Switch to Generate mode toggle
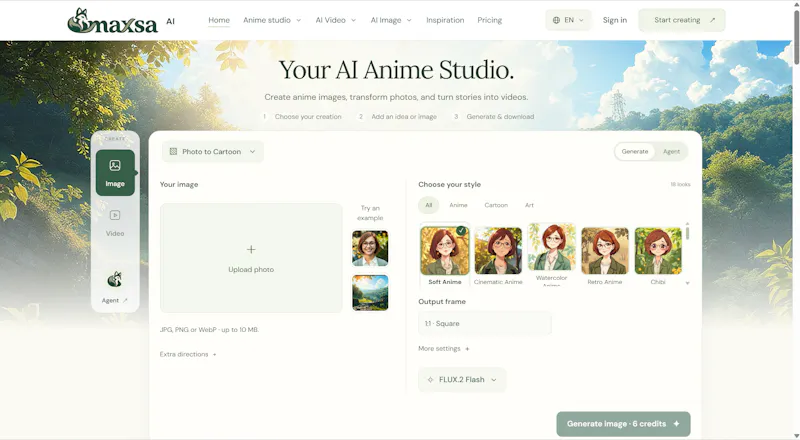The width and height of the screenshot is (800, 440). click(x=635, y=152)
